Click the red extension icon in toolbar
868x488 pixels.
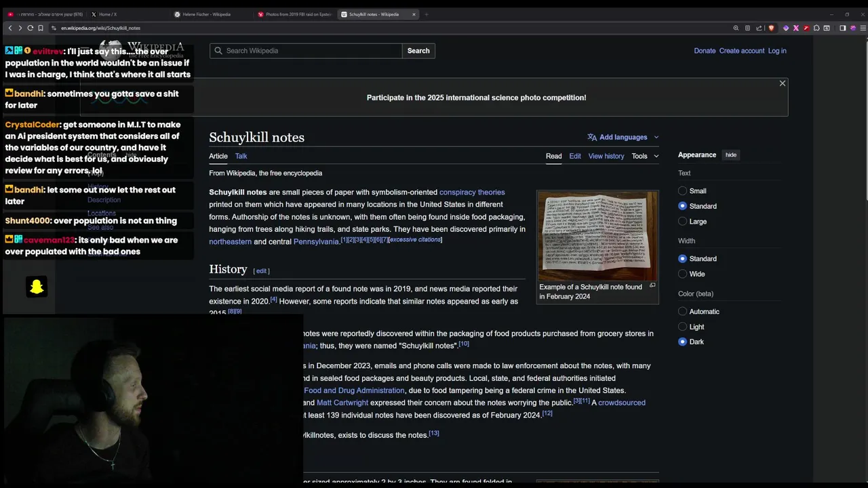pos(806,28)
